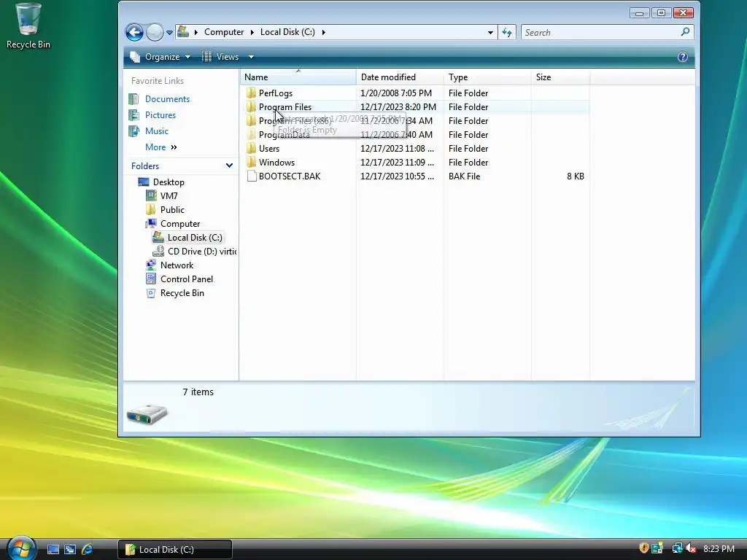The height and width of the screenshot is (560, 747).
Task: Open the Recycle Bin desktop icon
Action: [28, 26]
